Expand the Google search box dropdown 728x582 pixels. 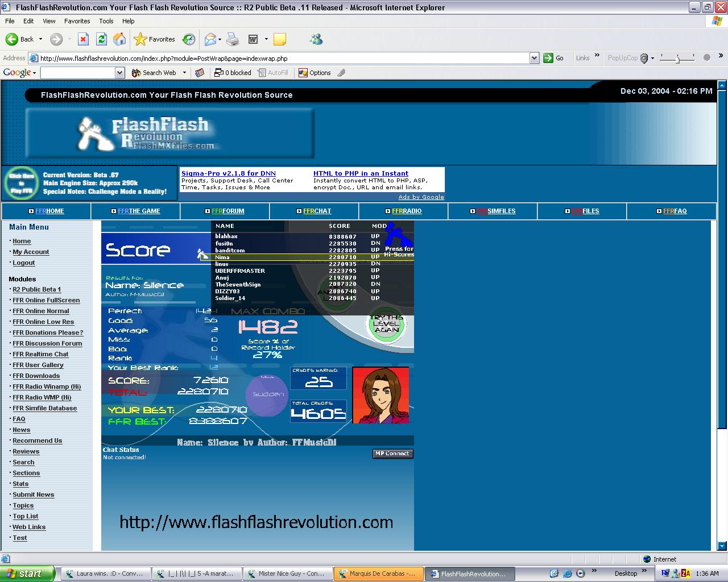click(119, 73)
